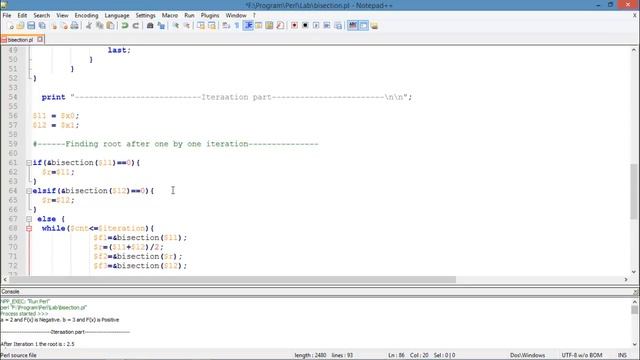Click the Dos\Windows line ending status entry
The width and height of the screenshot is (640, 360).
tap(527, 356)
